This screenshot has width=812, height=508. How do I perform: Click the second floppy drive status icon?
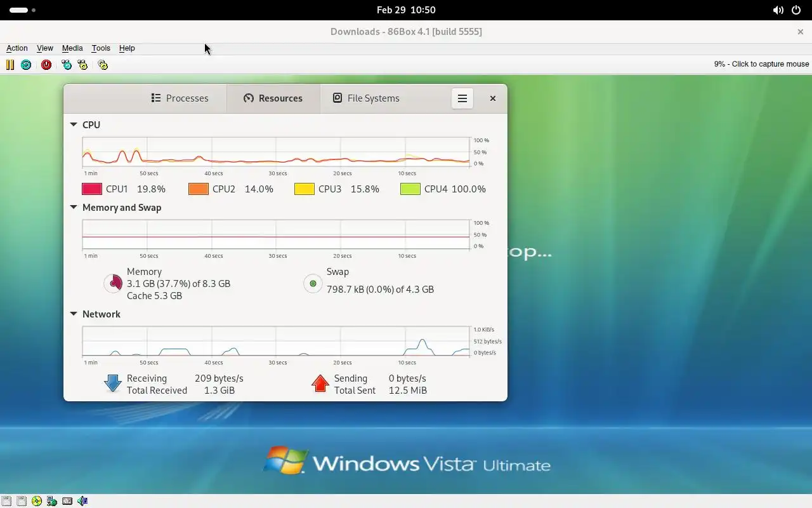click(x=22, y=501)
